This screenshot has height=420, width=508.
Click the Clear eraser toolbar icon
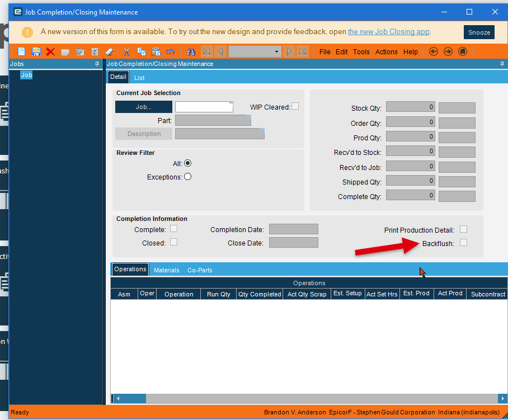pos(109,52)
